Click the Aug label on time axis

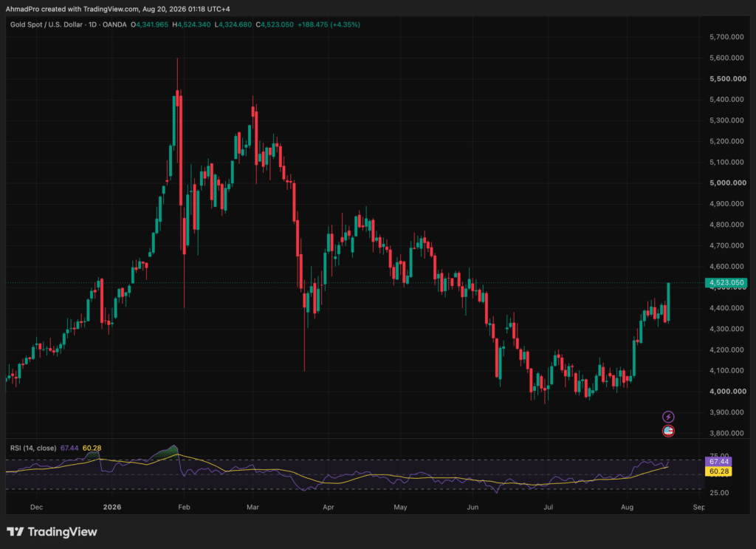[x=627, y=507]
